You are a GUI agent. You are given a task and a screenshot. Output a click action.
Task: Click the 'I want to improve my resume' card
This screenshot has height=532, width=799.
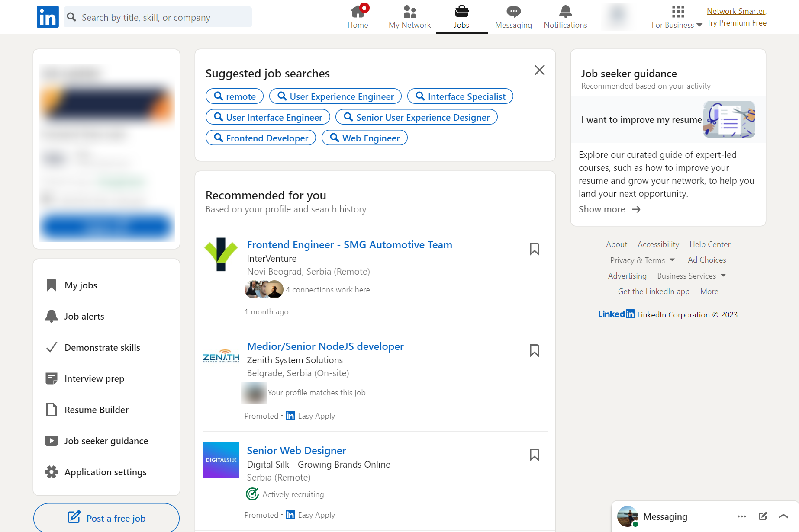tap(668, 119)
